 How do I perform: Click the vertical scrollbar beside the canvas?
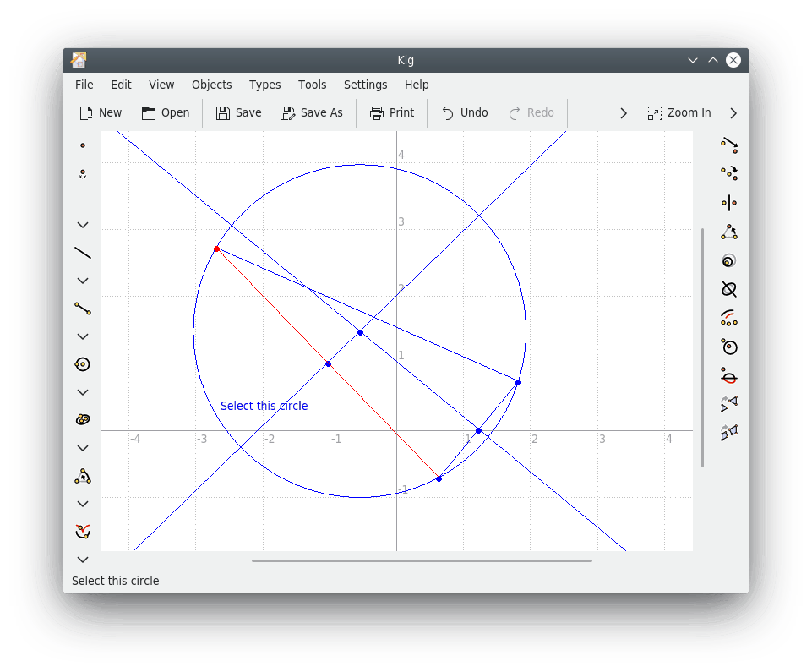coord(702,347)
